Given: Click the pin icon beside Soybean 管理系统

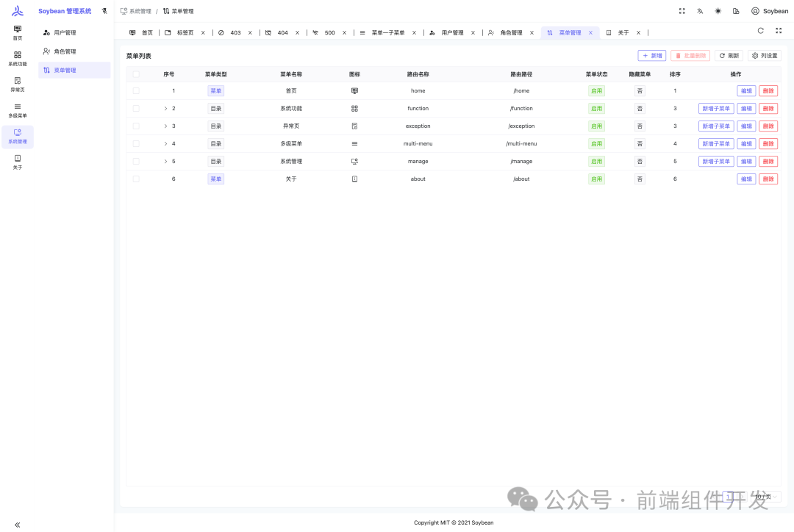Looking at the screenshot, I should 104,11.
